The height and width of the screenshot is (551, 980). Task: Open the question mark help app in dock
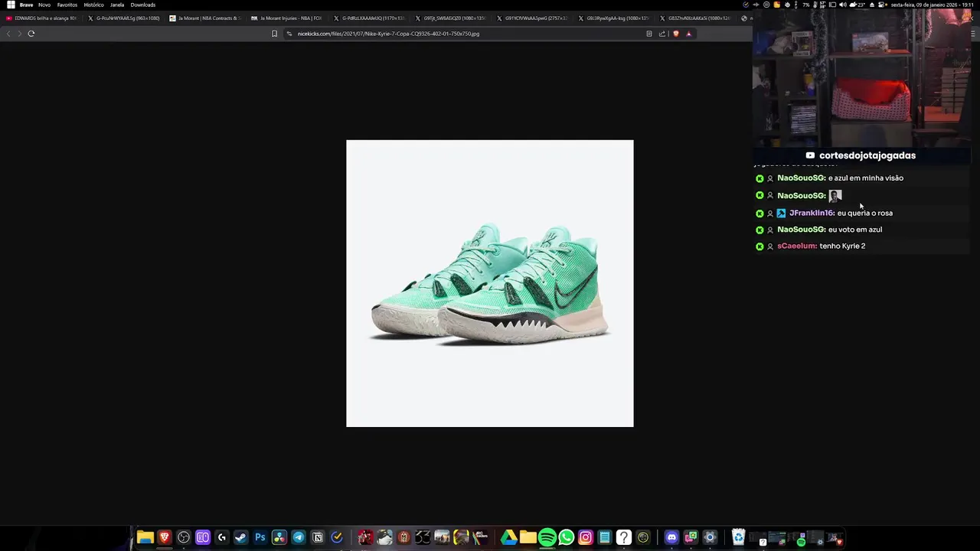click(624, 537)
